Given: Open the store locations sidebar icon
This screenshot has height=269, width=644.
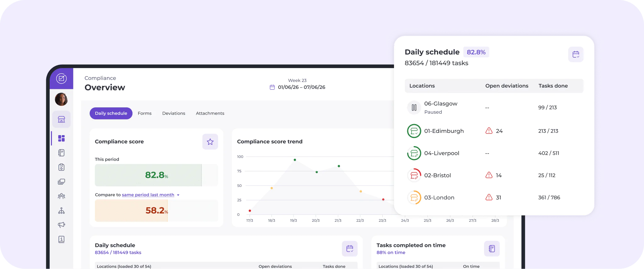Looking at the screenshot, I should (61, 119).
